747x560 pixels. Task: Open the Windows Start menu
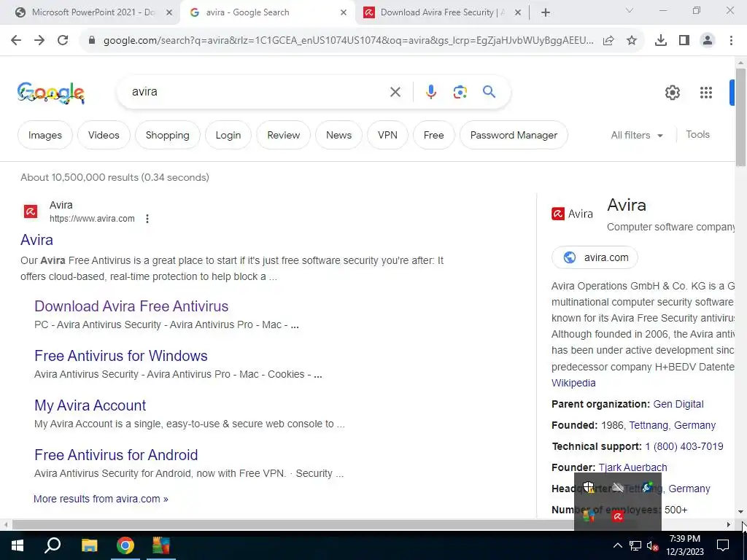[x=18, y=545]
